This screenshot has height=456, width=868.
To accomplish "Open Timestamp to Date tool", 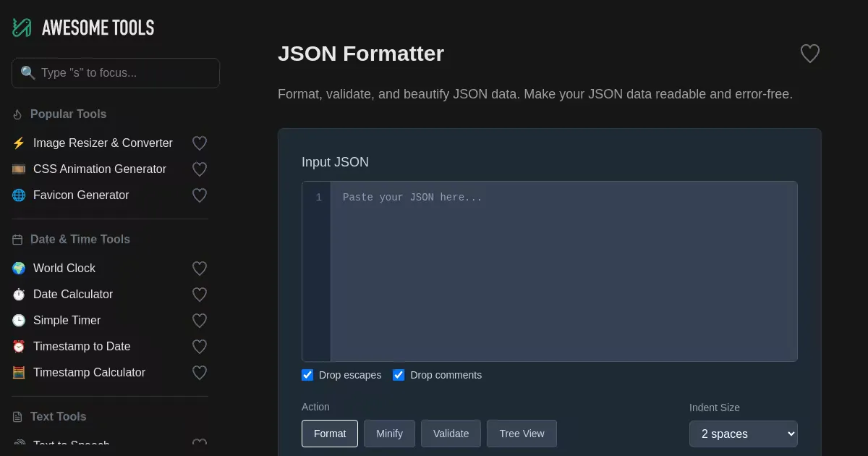I will coord(82,347).
